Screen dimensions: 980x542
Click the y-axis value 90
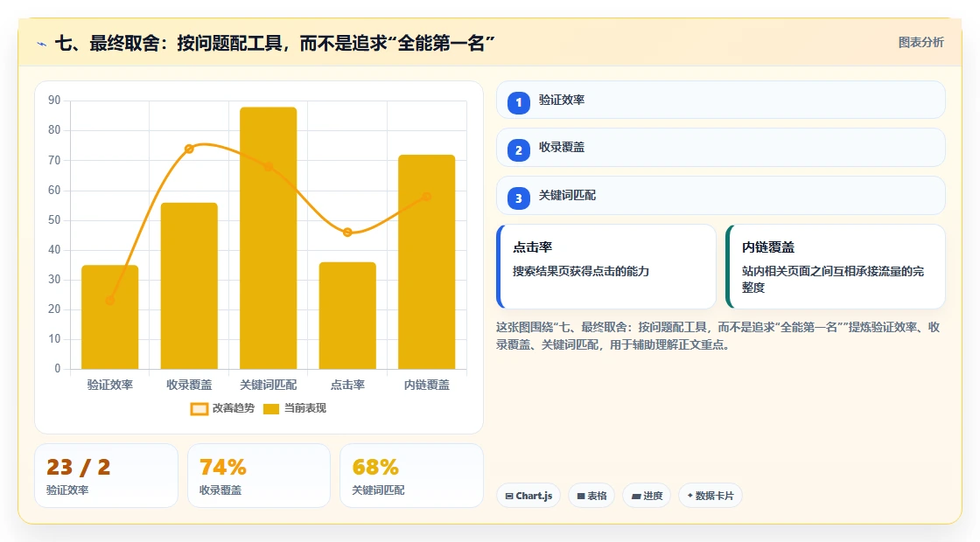(54, 100)
